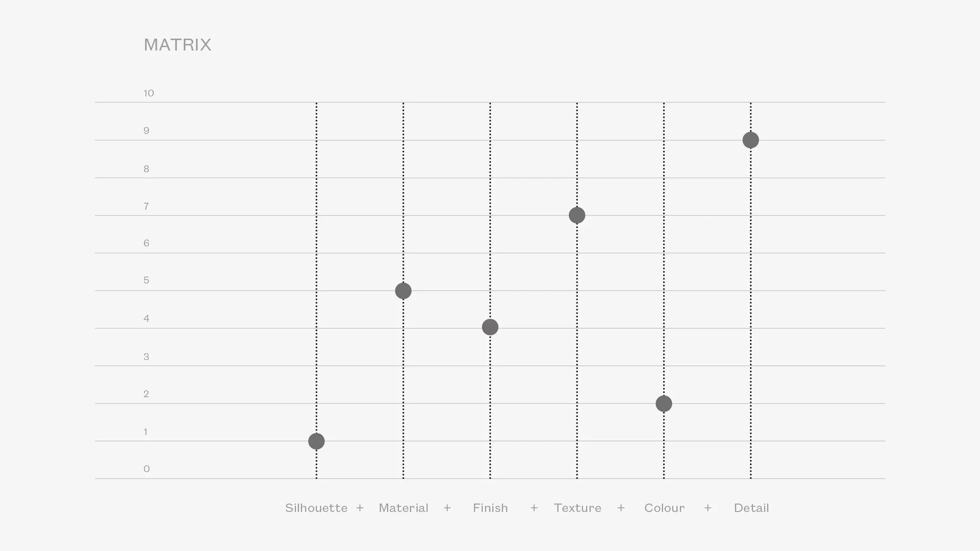Click the Silhouette data point at value 1
The height and width of the screenshot is (551, 980).
pos(316,441)
